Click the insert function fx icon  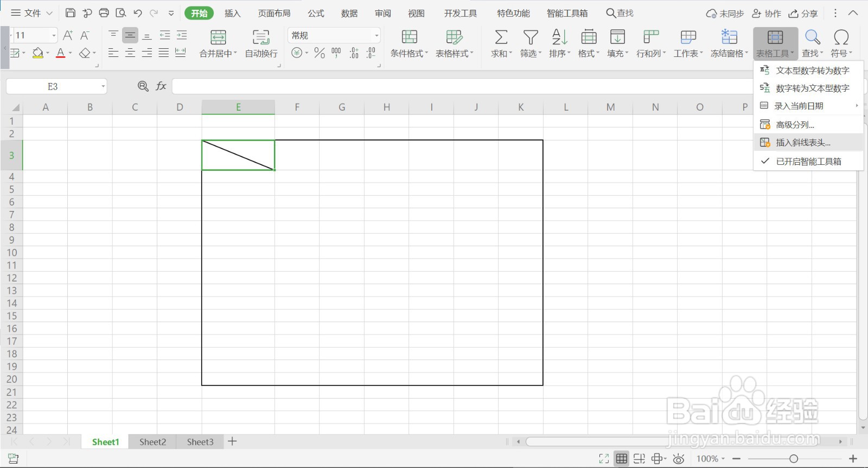point(161,86)
